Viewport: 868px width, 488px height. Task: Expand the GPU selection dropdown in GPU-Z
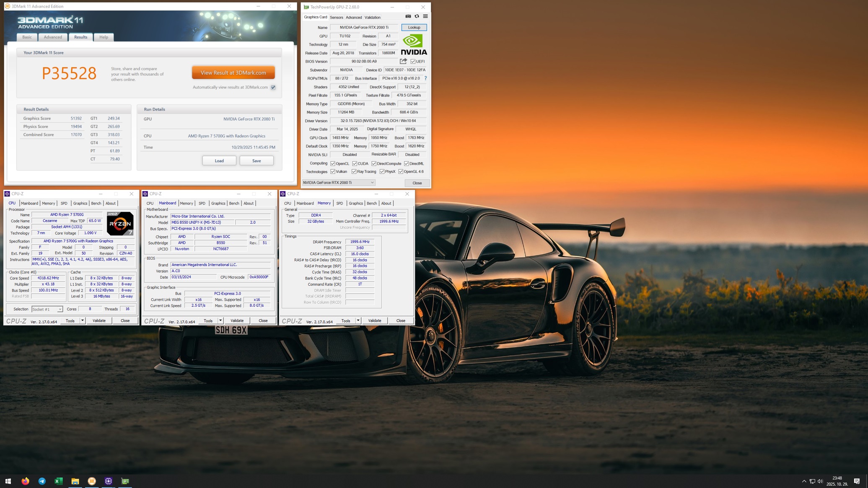pos(372,183)
